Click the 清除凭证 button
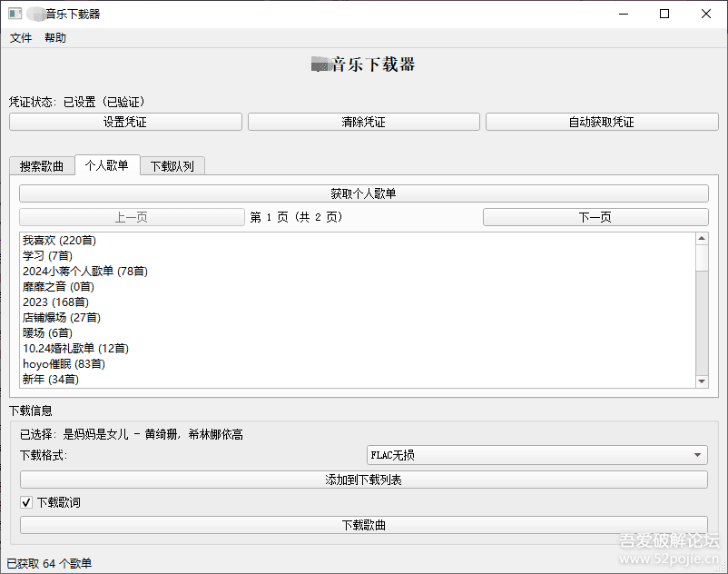This screenshot has height=574, width=728. click(x=363, y=121)
